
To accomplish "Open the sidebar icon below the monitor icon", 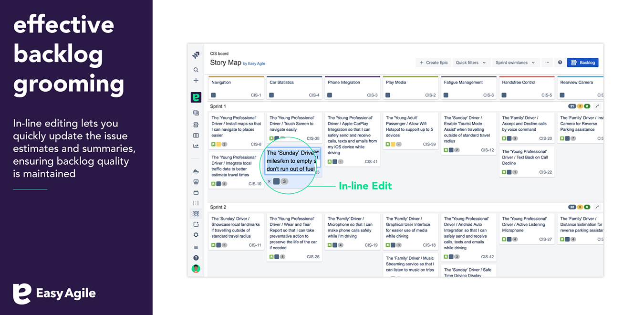I will click(x=196, y=193).
